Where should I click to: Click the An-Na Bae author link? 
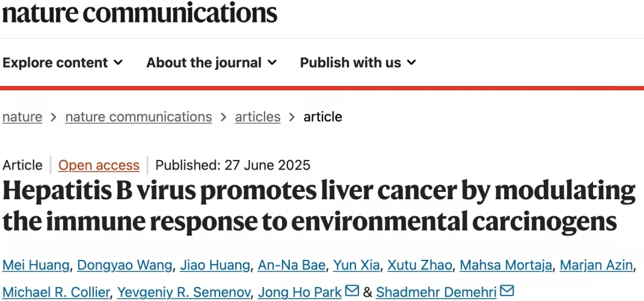(x=292, y=265)
